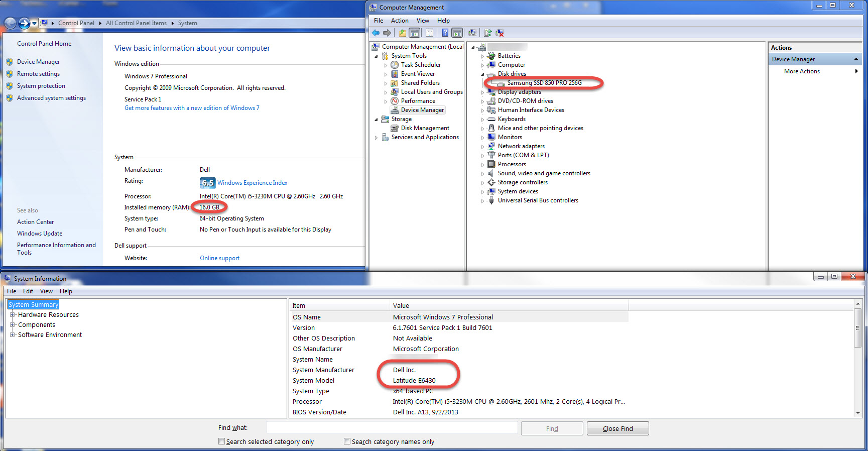
Task: Click Get more features with a new edition link
Action: point(192,108)
